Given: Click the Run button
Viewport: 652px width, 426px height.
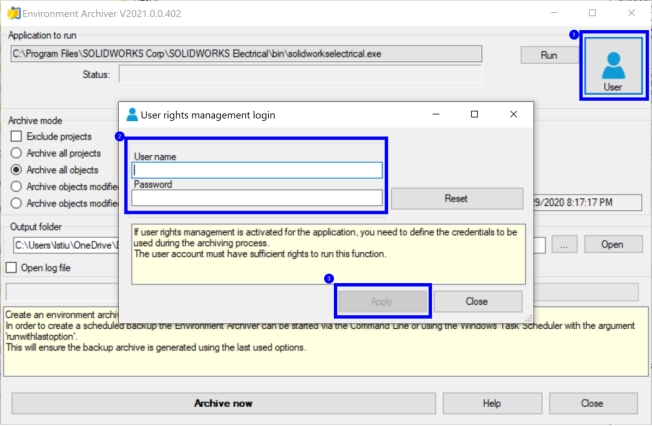Looking at the screenshot, I should point(549,55).
